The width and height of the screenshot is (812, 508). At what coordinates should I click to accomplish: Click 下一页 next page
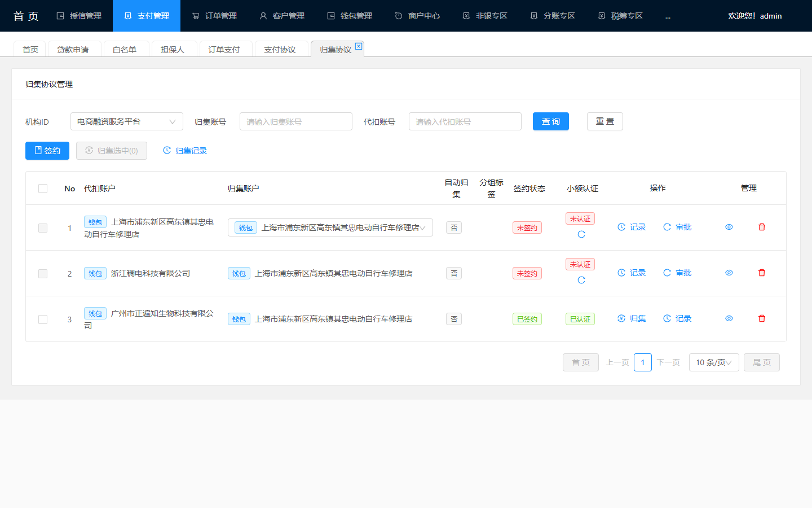click(668, 362)
